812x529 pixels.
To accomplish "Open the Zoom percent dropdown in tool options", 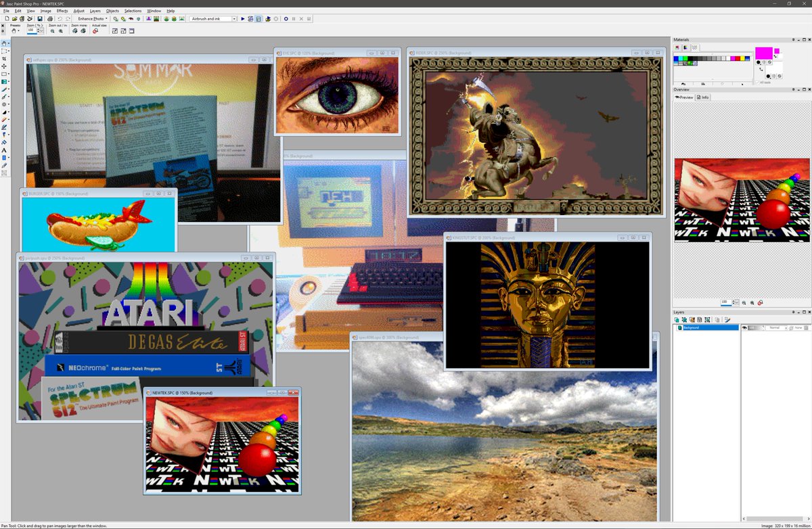I will coord(41,31).
